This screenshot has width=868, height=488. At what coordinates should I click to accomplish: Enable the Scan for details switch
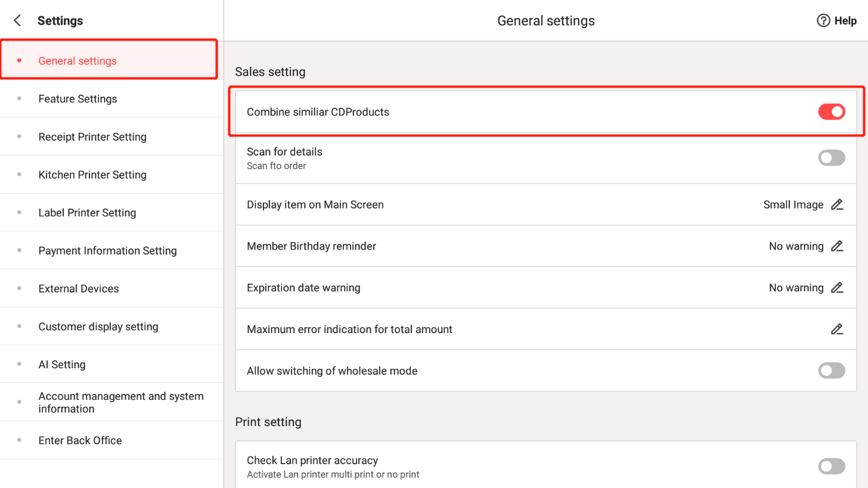click(832, 158)
